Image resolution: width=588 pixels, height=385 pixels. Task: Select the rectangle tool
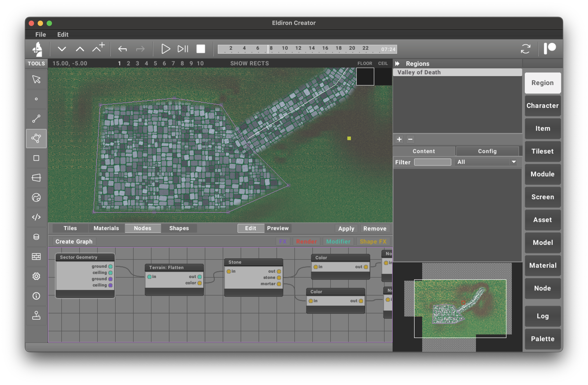pyautogui.click(x=36, y=158)
